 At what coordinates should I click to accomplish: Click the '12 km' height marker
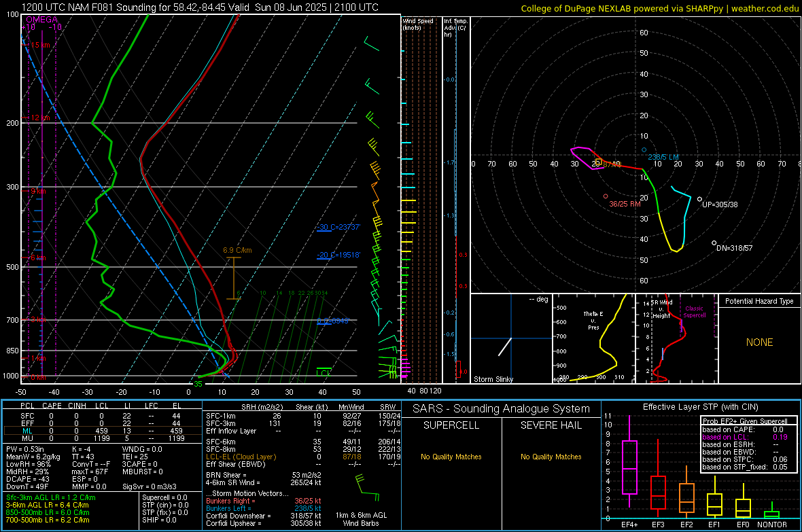[x=40, y=118]
